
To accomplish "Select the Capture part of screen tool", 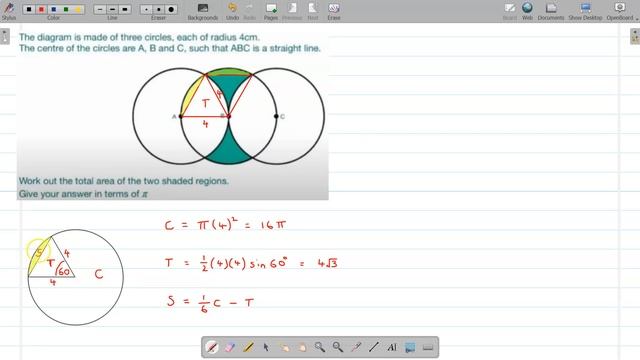I will 410,347.
